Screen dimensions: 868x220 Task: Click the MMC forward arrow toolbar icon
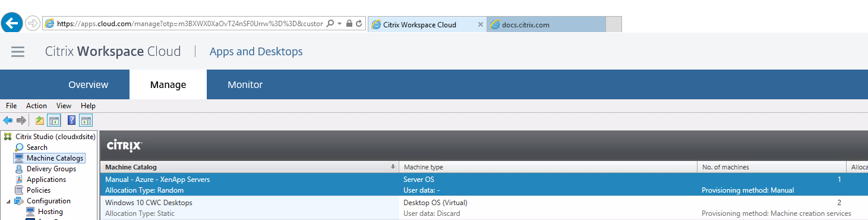coord(21,121)
